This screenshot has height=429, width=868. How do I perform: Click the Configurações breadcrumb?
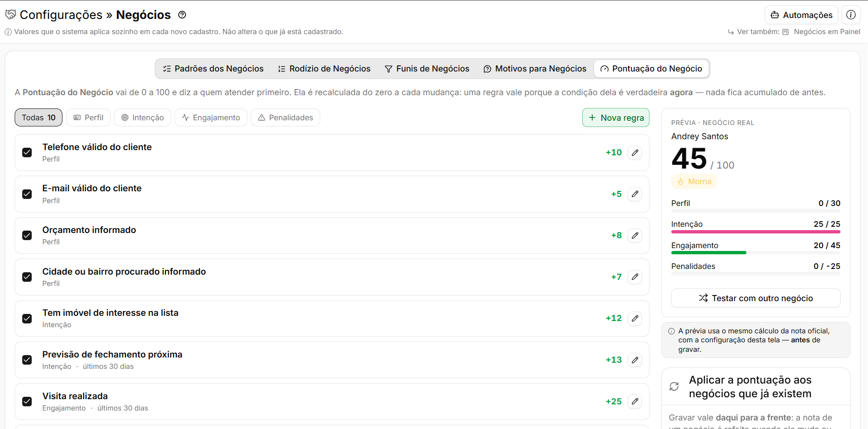pos(61,15)
